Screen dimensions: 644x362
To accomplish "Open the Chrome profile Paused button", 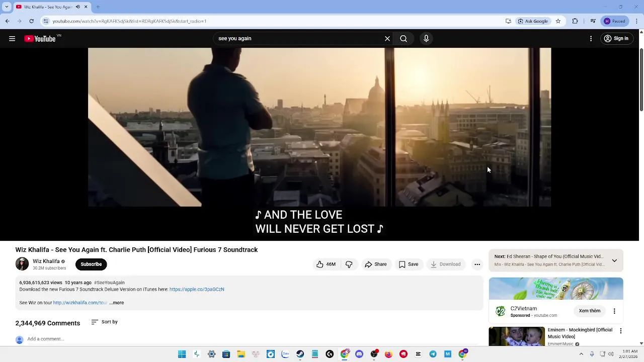I will (x=615, y=21).
